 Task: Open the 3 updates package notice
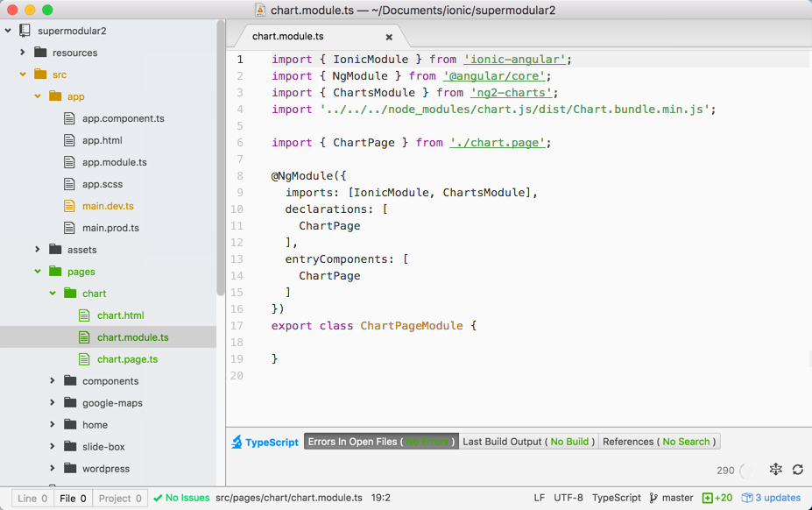(x=771, y=498)
